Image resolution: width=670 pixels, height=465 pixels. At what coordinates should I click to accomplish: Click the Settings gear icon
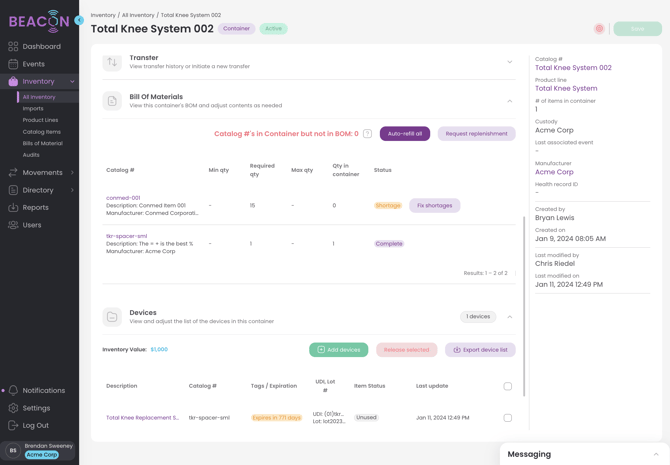click(x=13, y=408)
